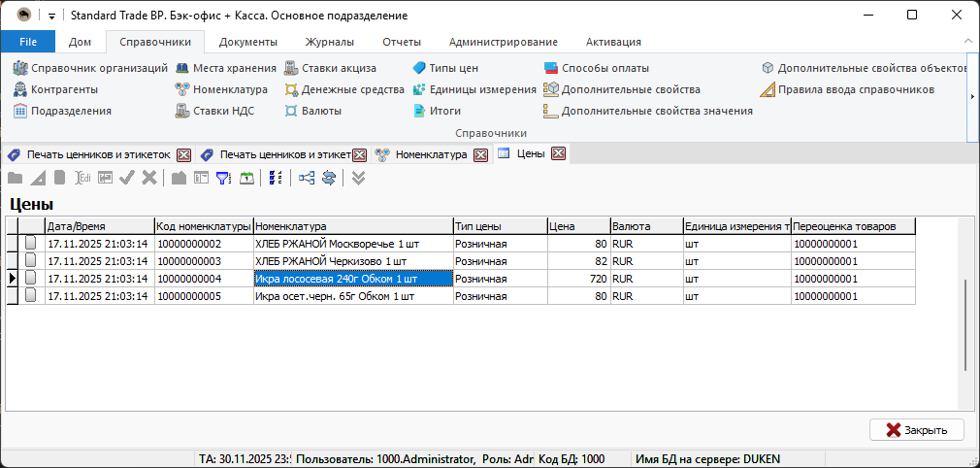980x468 pixels.
Task: Open the Дополнительные свойства reference
Action: (622, 89)
